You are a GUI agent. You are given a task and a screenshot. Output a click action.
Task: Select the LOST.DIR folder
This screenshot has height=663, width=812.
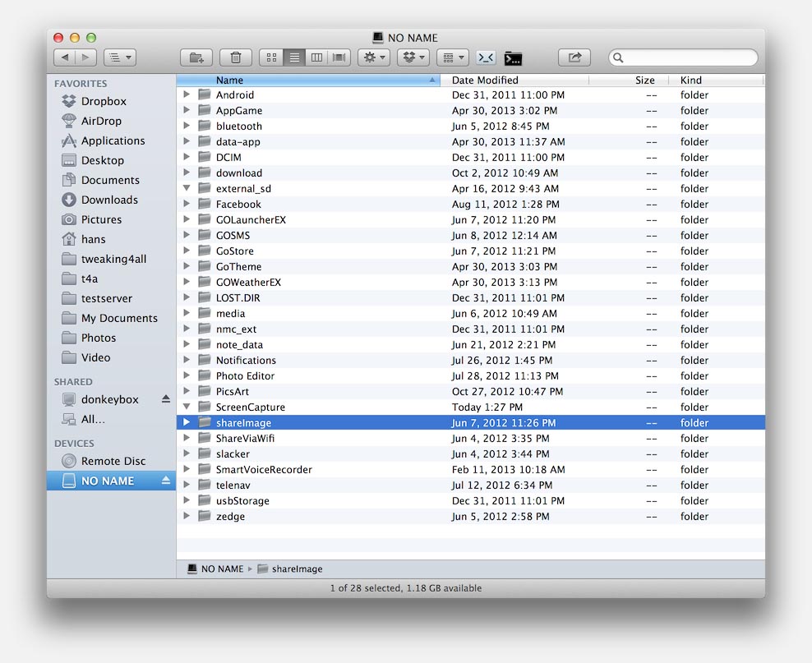(471, 298)
